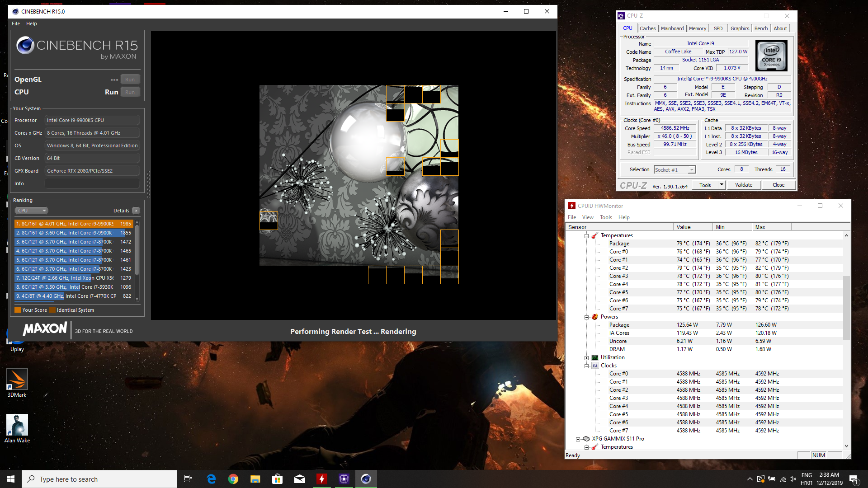Switch to the Mainboard tab in CPU-Z
The height and width of the screenshot is (488, 868).
(x=672, y=28)
